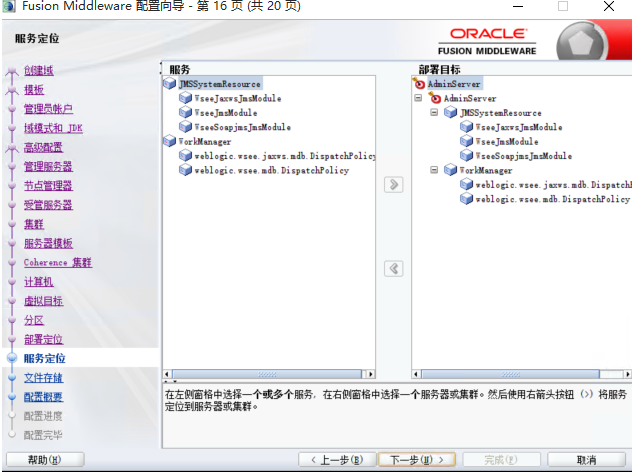Image resolution: width=632 pixels, height=472 pixels.
Task: Click WseeSoapjmsJmsModule icon in services pane
Action: (x=185, y=127)
